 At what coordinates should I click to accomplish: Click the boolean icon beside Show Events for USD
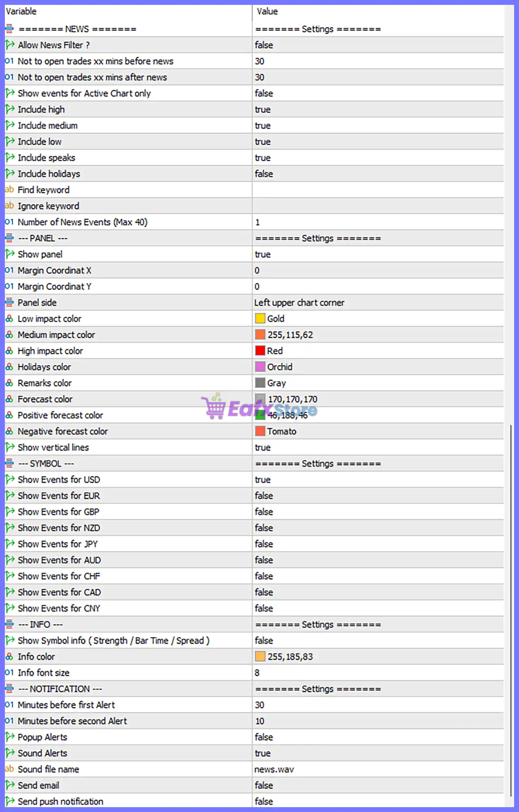[x=10, y=479]
